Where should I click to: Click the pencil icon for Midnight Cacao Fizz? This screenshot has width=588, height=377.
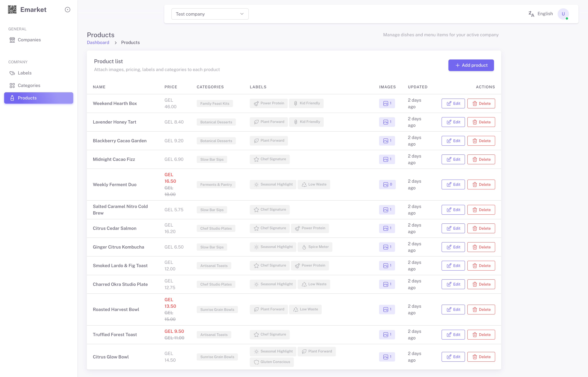coord(449,159)
